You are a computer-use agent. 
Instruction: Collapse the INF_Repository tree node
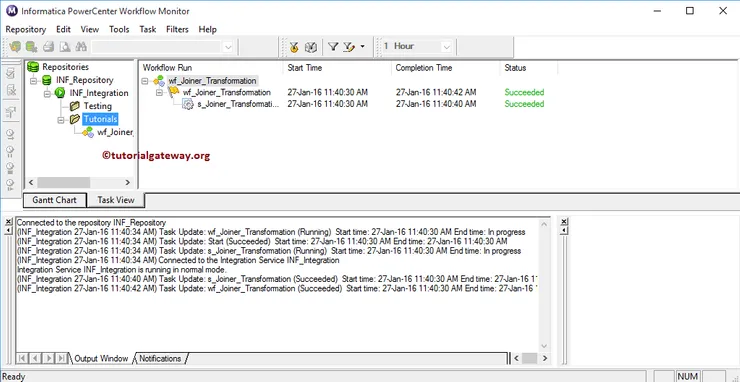[x=33, y=80]
